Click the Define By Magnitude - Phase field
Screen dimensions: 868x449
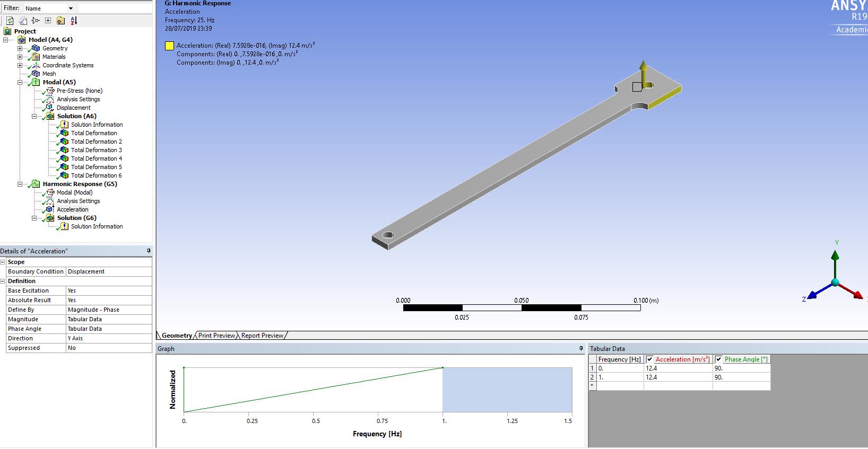[109, 310]
